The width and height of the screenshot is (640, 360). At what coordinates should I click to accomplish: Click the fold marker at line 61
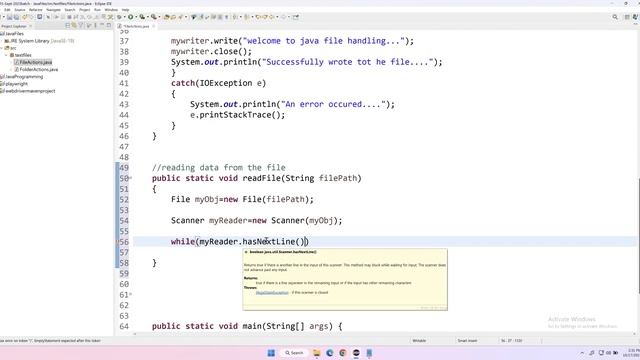131,294
